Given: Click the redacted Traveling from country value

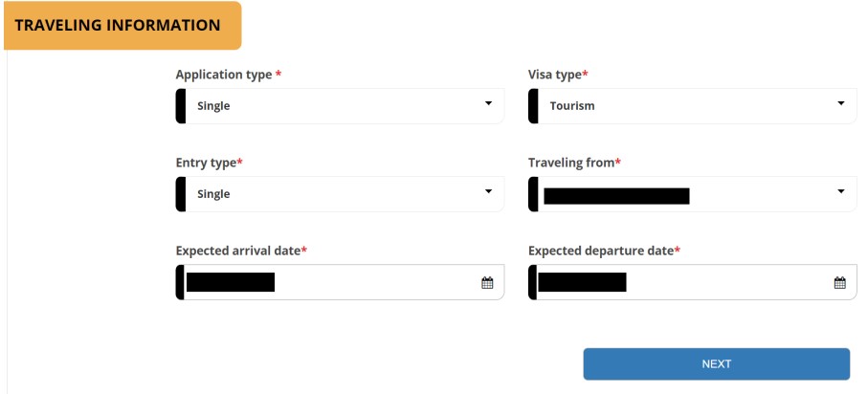Looking at the screenshot, I should (616, 196).
